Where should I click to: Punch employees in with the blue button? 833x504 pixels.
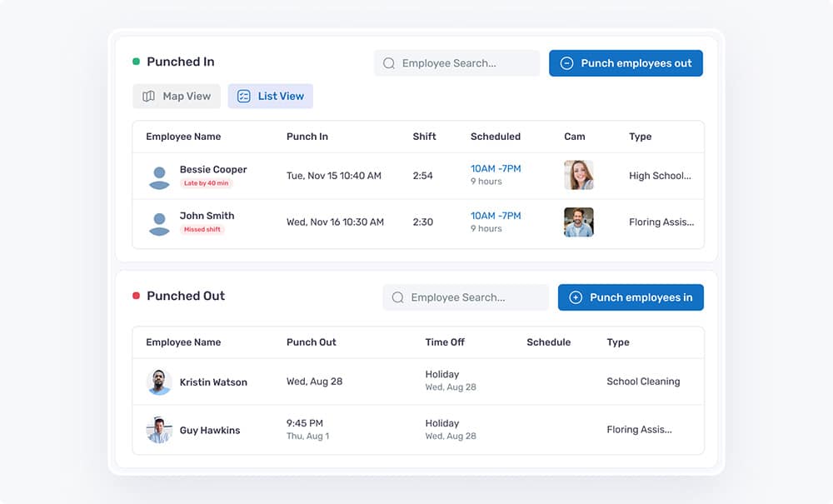[x=631, y=297]
